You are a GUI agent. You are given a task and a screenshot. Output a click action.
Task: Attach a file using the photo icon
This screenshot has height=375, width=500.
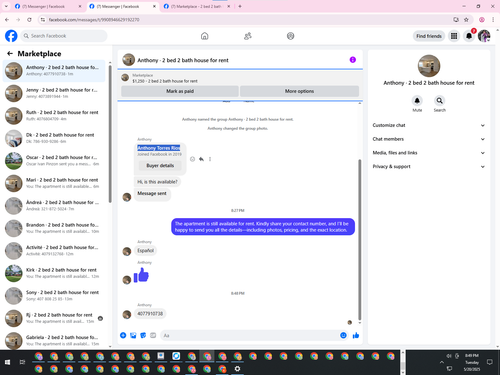click(x=133, y=335)
